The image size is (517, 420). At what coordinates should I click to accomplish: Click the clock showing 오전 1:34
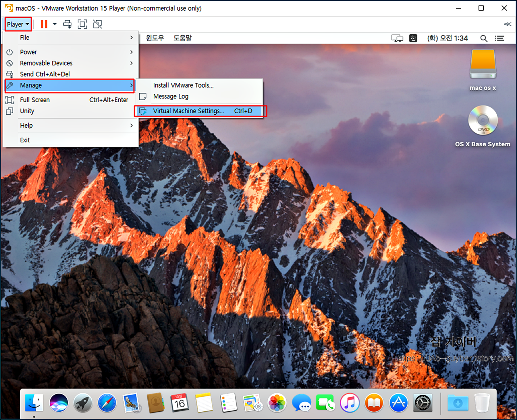click(447, 38)
